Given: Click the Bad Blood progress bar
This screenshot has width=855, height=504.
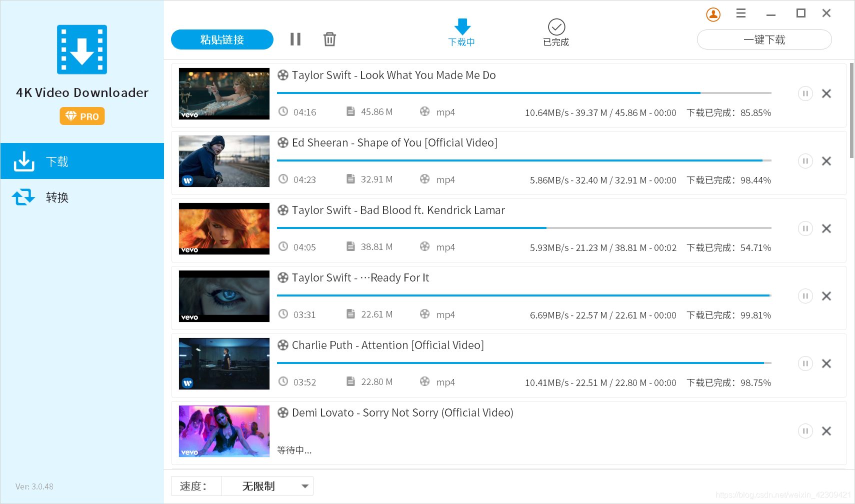Looking at the screenshot, I should click(x=524, y=228).
